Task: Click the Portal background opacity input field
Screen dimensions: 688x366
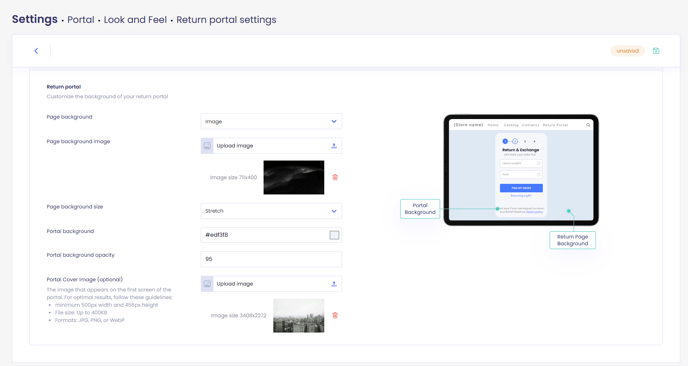Action: [271, 259]
